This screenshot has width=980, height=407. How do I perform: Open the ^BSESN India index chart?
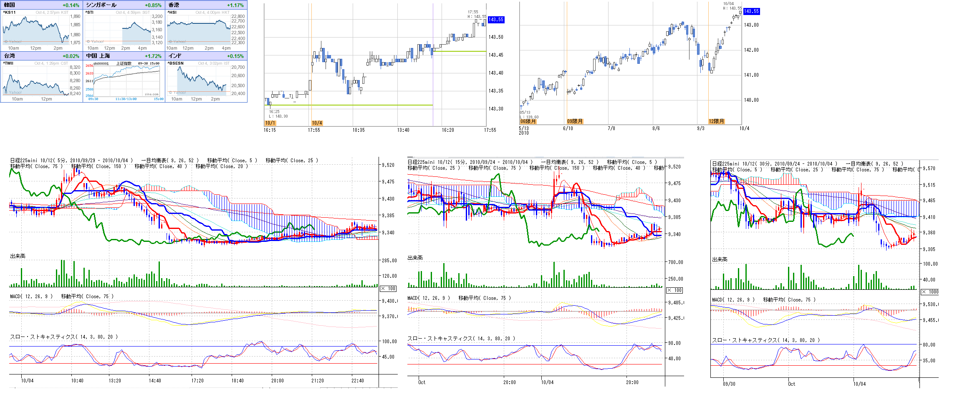[x=199, y=80]
